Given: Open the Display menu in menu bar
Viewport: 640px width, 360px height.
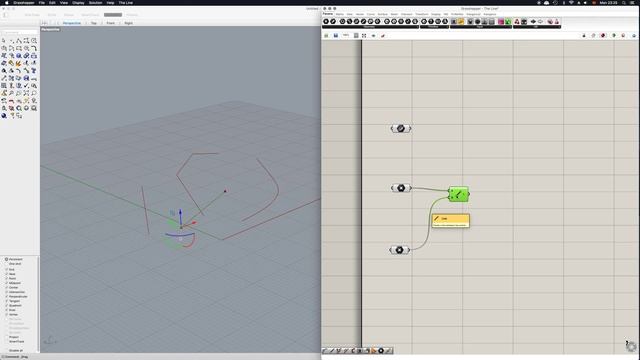Looking at the screenshot, I should [78, 2].
